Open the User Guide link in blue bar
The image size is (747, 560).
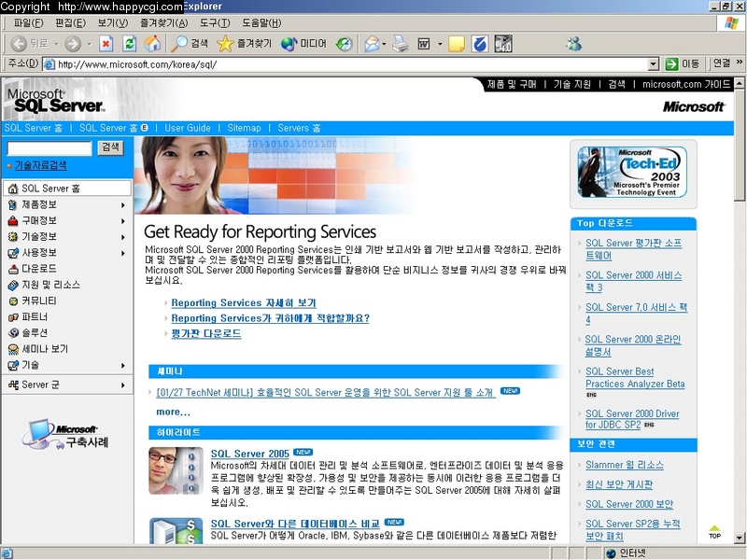[188, 128]
